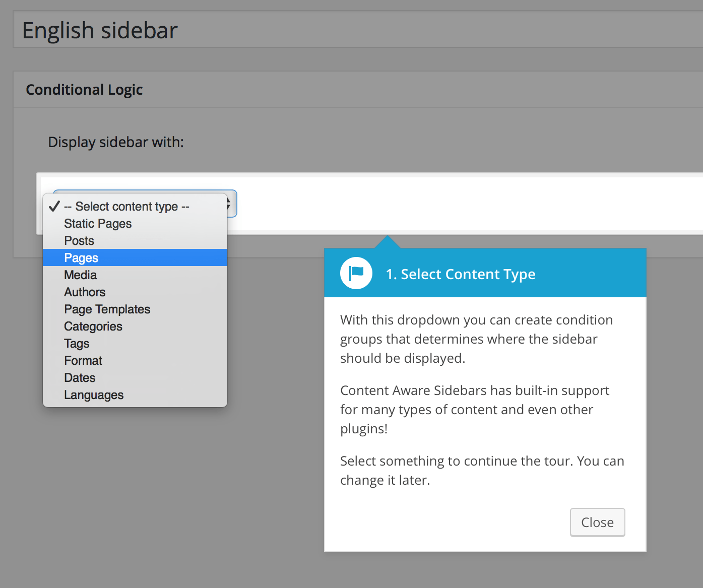Choose Languages at the bottom of the list
Viewport: 703px width, 588px height.
pos(94,395)
